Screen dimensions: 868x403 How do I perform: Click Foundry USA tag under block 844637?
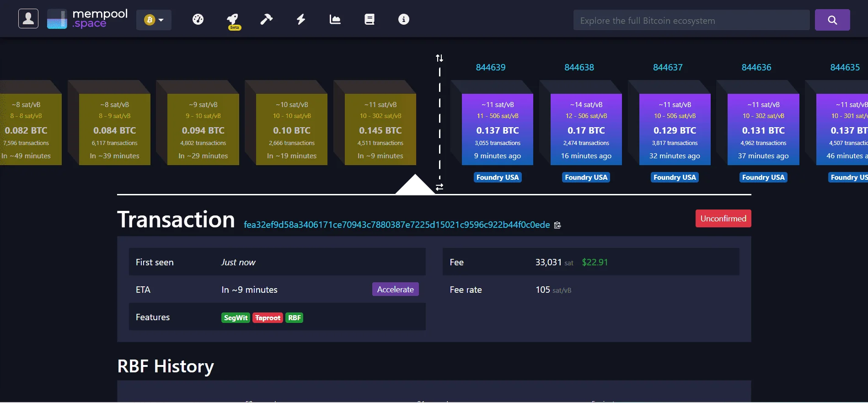pyautogui.click(x=675, y=177)
